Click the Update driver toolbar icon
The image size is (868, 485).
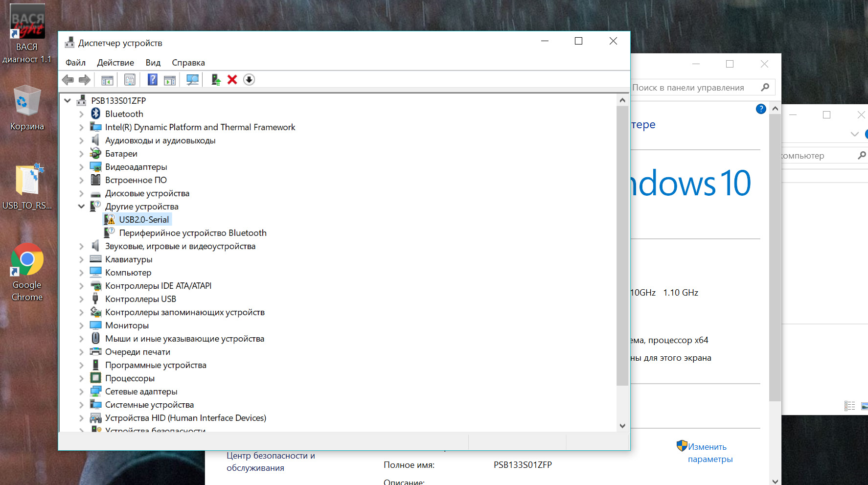pyautogui.click(x=216, y=80)
